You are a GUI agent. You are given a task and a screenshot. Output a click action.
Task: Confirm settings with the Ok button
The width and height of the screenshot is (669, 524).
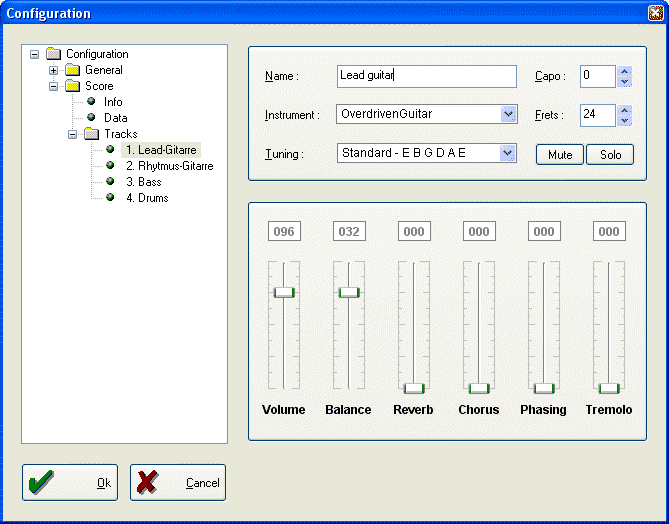pyautogui.click(x=70, y=483)
